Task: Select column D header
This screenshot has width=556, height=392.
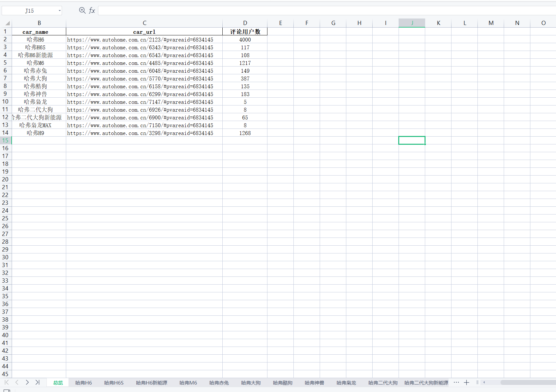Action: pos(245,23)
